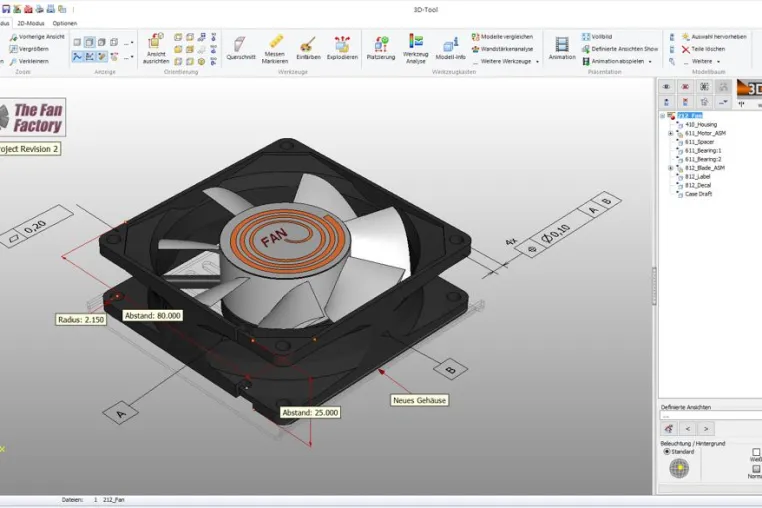Screen dimensions: 762x508
Task: Click Auswahl hervorheben highlight selection
Action: coord(714,36)
